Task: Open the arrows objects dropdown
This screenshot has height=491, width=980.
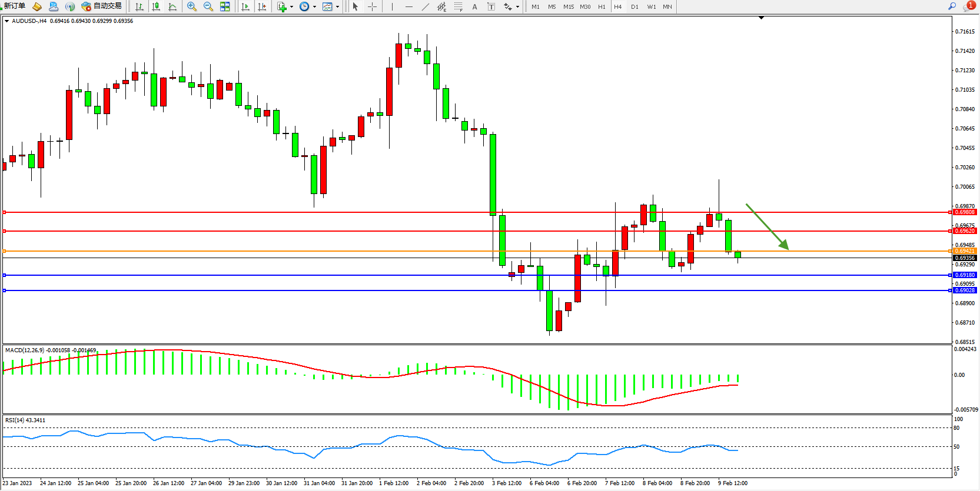Action: tap(517, 7)
